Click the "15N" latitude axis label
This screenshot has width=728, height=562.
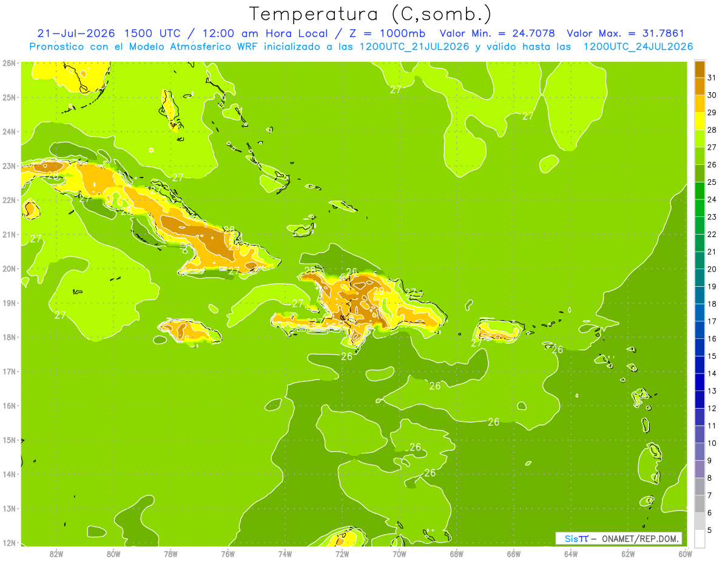[x=9, y=440]
